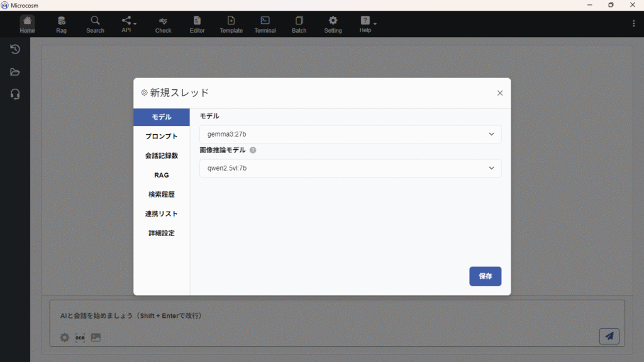The image size is (644, 362).
Task: Open the 詳細設定 tab
Action: (x=162, y=233)
